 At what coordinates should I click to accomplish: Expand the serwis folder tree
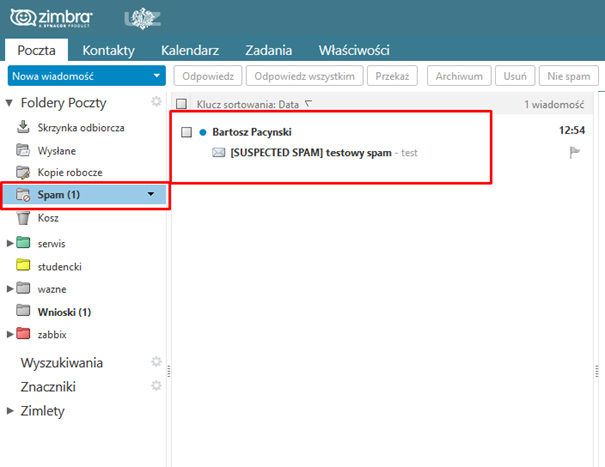coord(10,243)
